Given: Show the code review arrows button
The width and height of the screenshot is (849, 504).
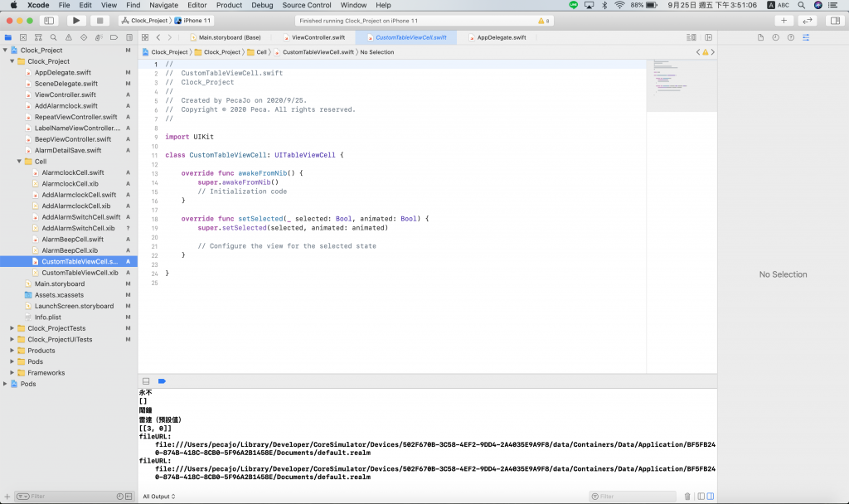Looking at the screenshot, I should pyautogui.click(x=808, y=21).
